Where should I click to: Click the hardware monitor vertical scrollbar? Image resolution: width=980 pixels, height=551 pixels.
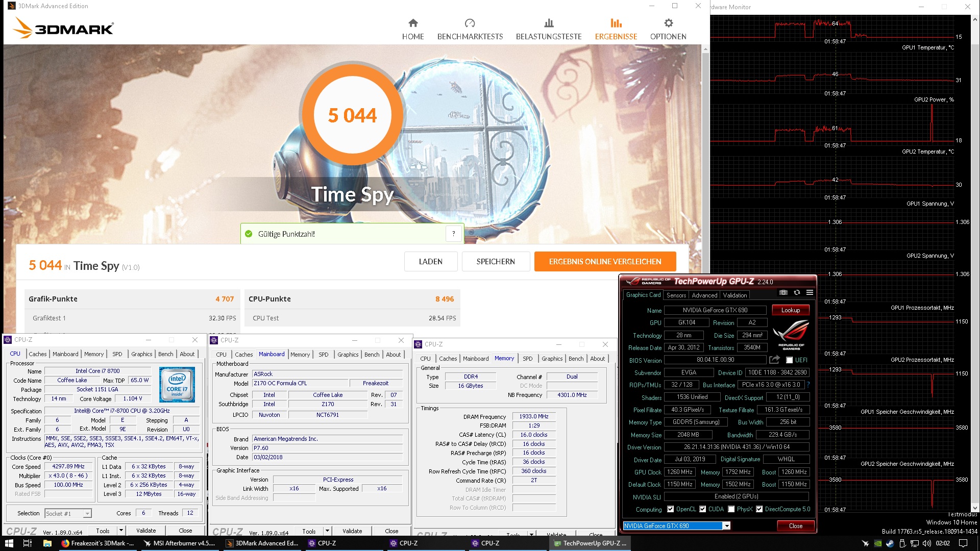click(x=974, y=264)
